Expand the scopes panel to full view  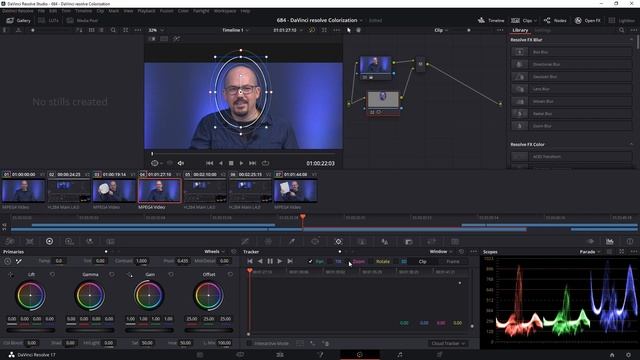point(621,252)
